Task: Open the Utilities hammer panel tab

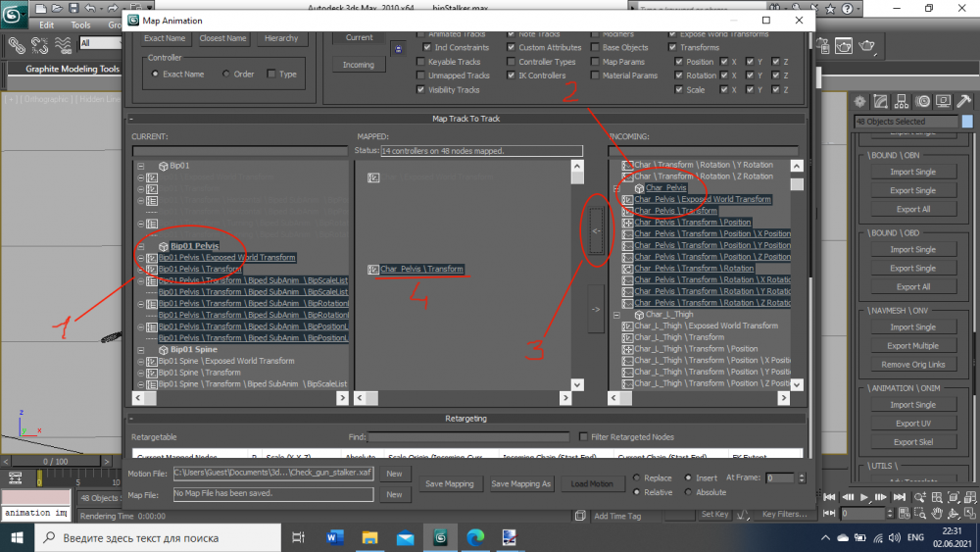Action: point(964,102)
